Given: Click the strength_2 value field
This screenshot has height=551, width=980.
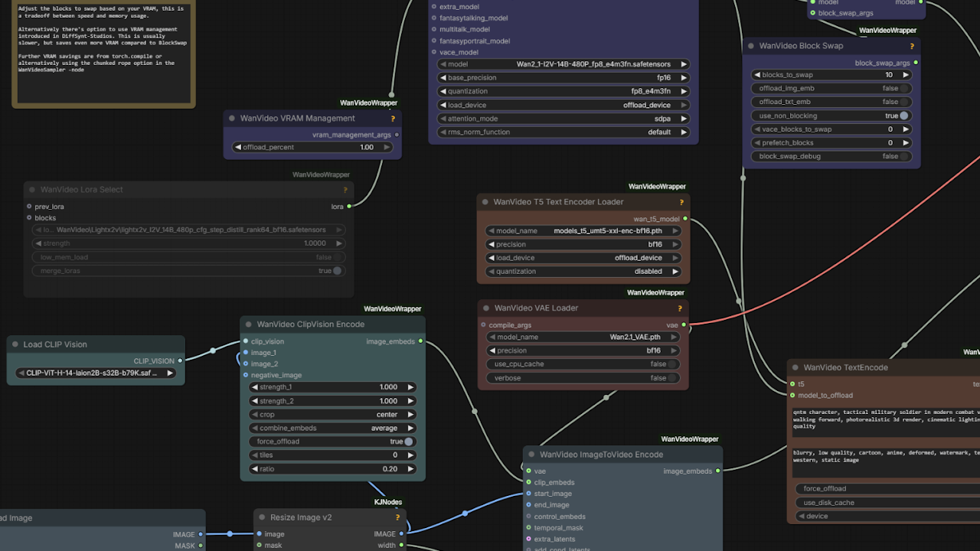Looking at the screenshot, I should (x=332, y=401).
